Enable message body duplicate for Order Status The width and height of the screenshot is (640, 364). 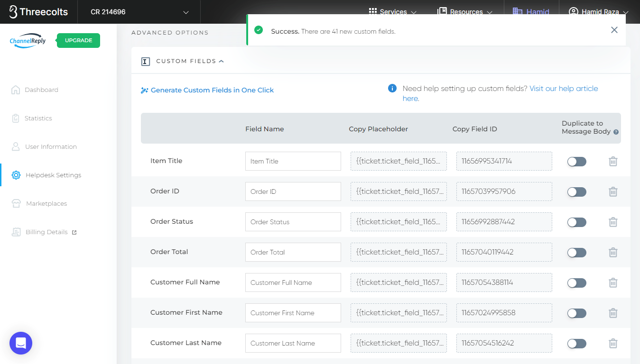(x=577, y=222)
